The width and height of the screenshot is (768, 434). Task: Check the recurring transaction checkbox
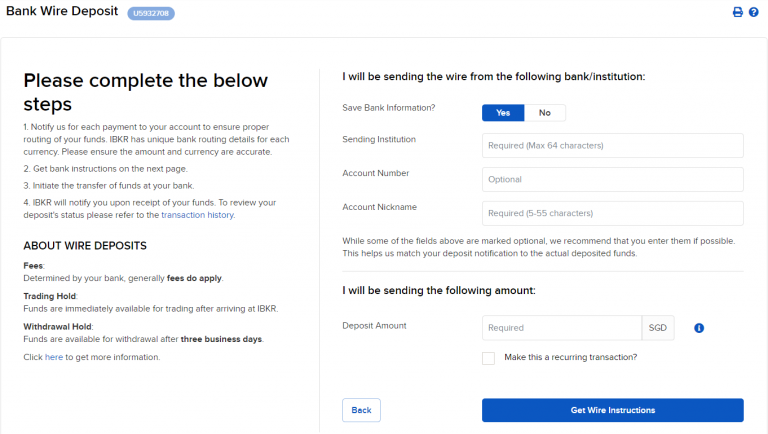coord(488,358)
